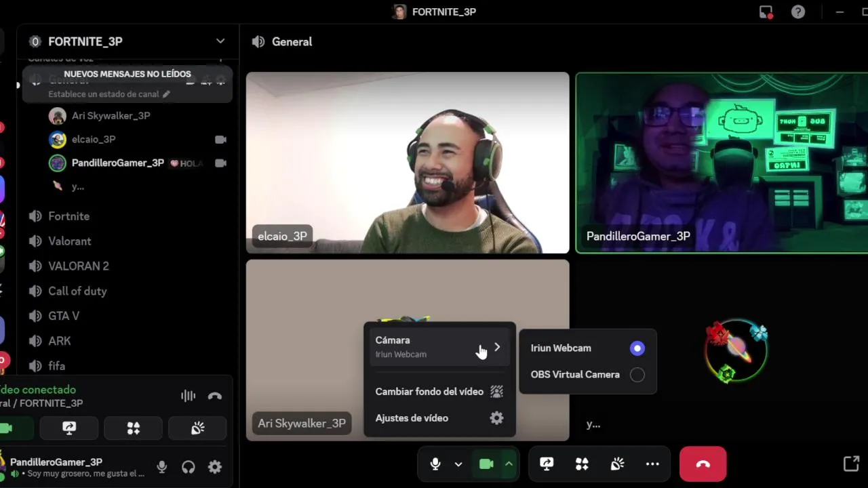Click the planet avatar participant tile
Viewport: 868px width, 488px height.
[736, 351]
